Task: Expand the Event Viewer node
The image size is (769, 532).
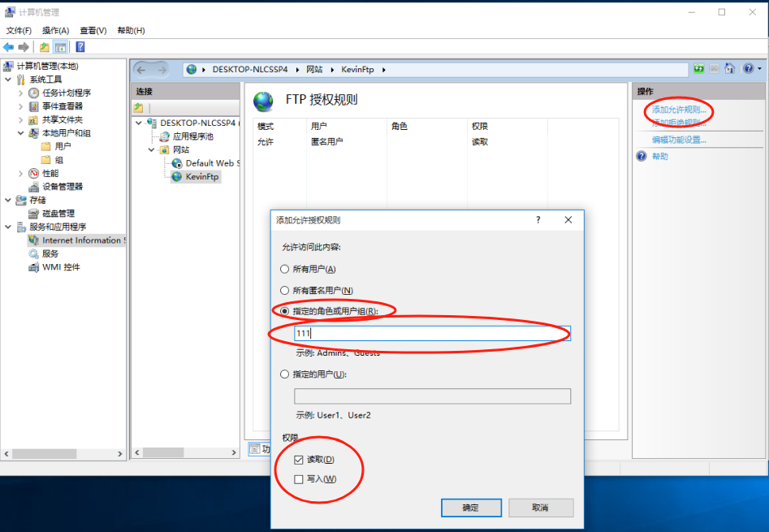Action: (20, 106)
